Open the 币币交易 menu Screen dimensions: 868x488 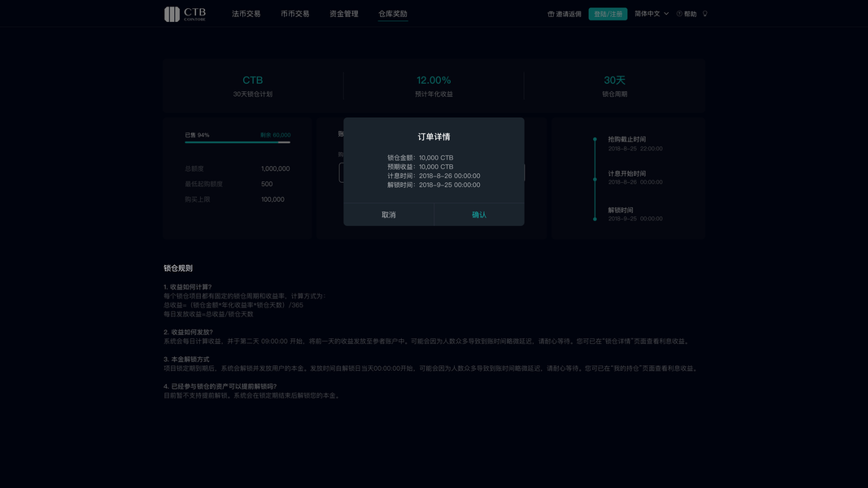coord(294,14)
